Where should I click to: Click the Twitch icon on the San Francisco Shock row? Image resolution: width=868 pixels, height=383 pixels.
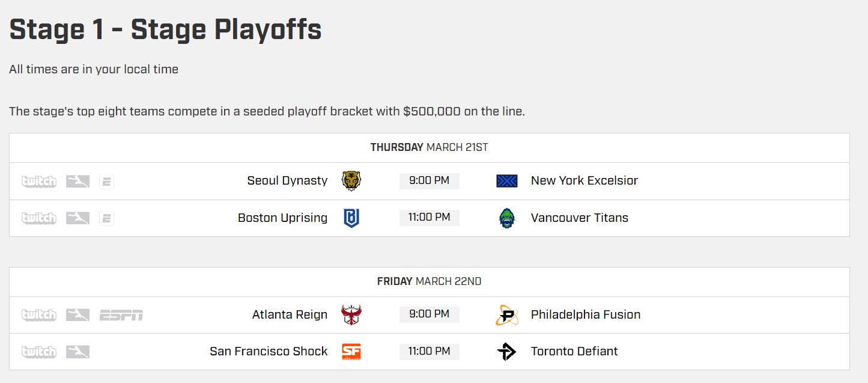(x=38, y=352)
